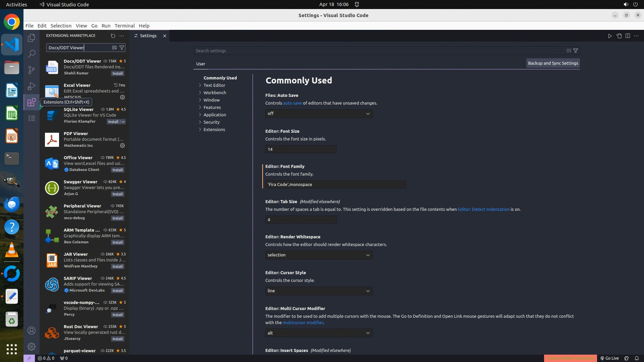Expand the Workbench settings category
The width and height of the screenshot is (644, 362).
214,93
